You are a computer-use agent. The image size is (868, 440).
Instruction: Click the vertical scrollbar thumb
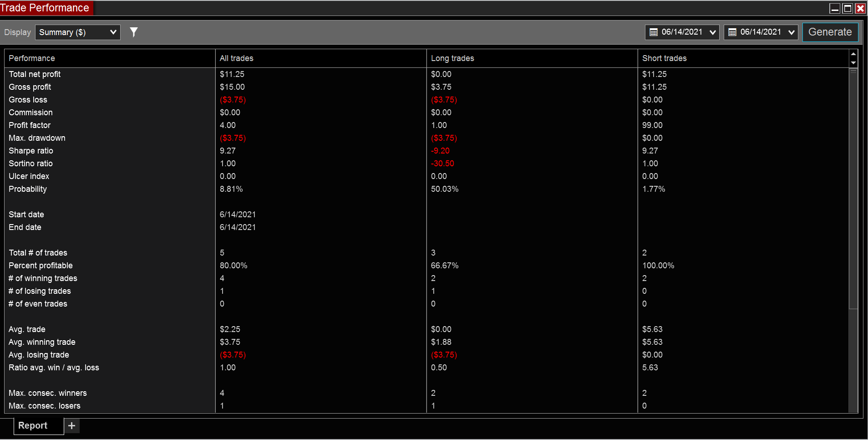pos(853,189)
